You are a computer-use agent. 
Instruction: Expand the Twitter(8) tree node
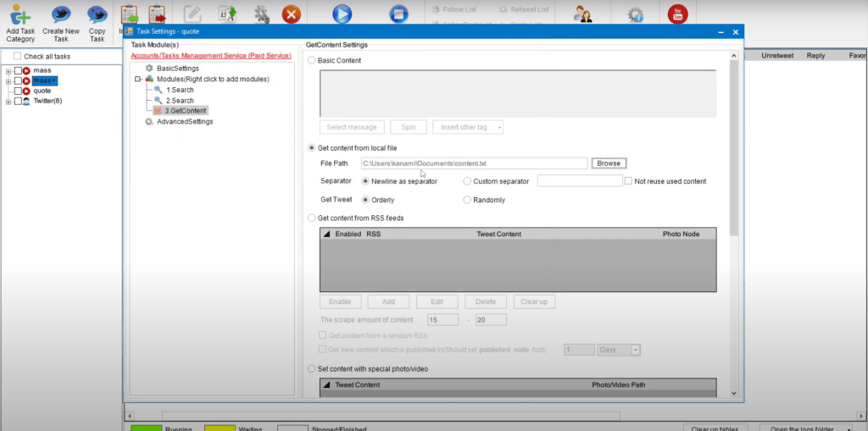8,102
